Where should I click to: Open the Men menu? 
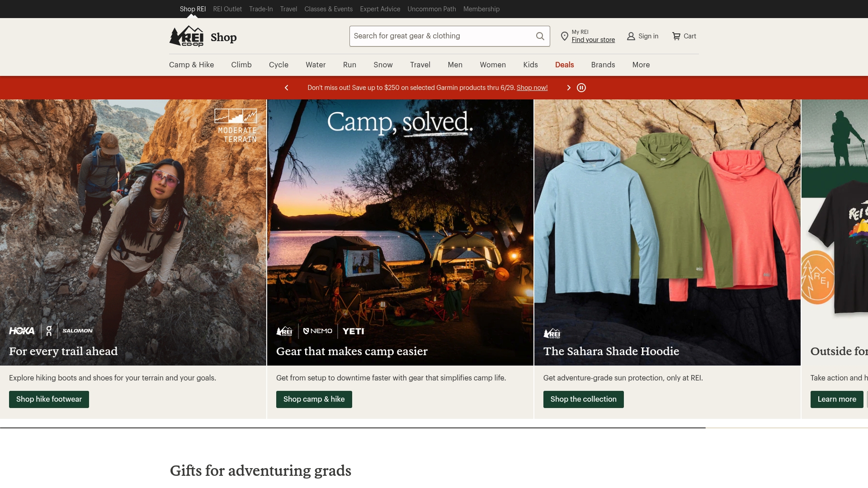click(x=455, y=65)
